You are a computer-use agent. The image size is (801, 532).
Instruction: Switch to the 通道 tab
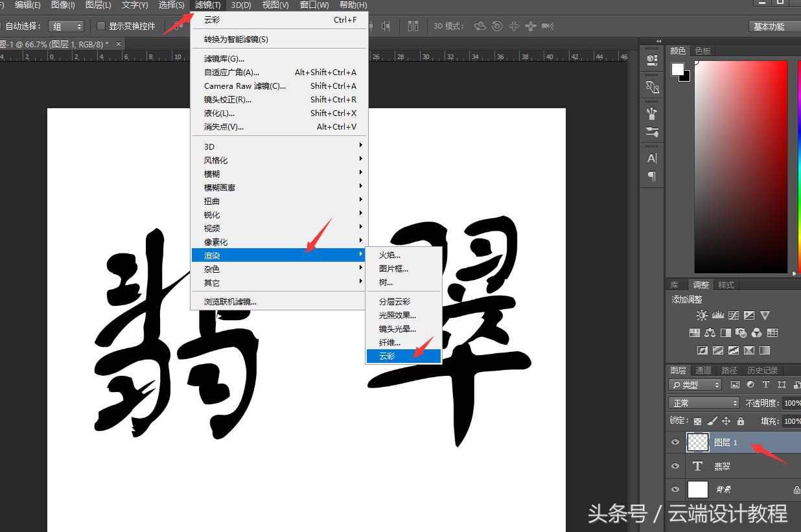click(702, 370)
